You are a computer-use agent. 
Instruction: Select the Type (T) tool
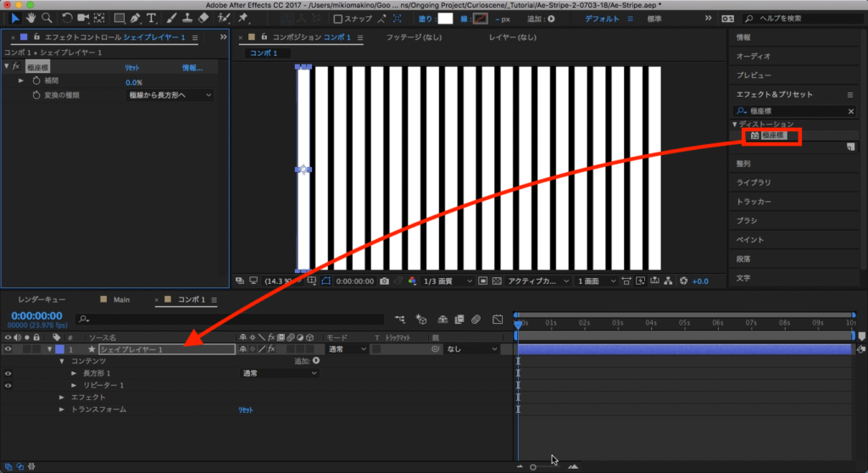[152, 18]
